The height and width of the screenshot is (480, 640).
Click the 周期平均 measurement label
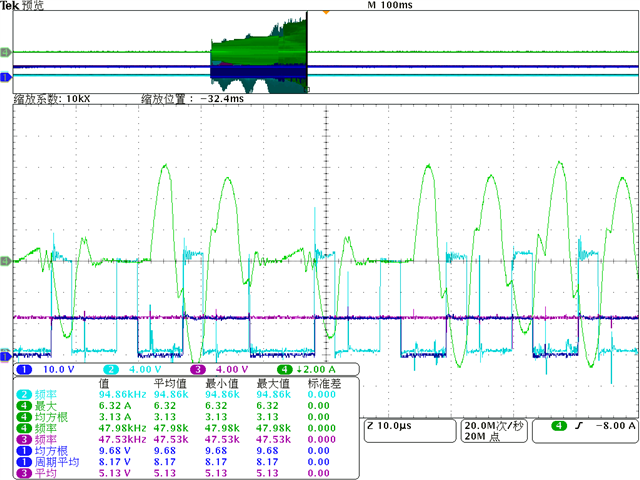point(57,462)
